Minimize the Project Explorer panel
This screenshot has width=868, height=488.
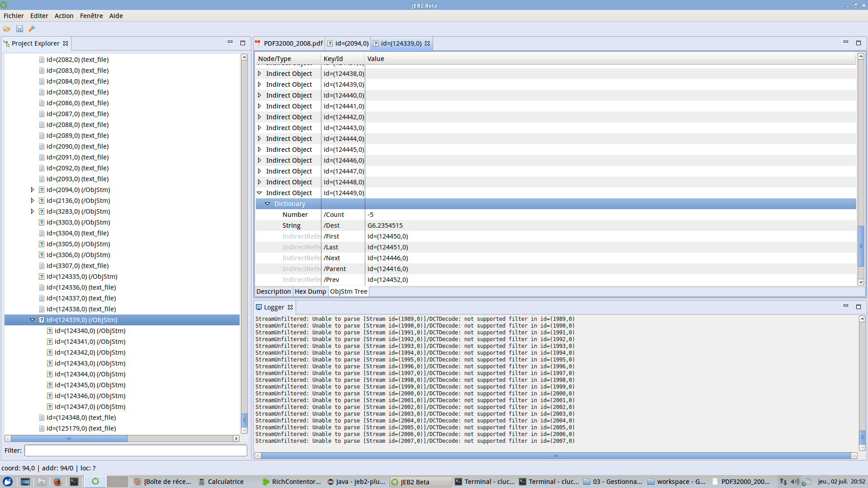pos(230,42)
